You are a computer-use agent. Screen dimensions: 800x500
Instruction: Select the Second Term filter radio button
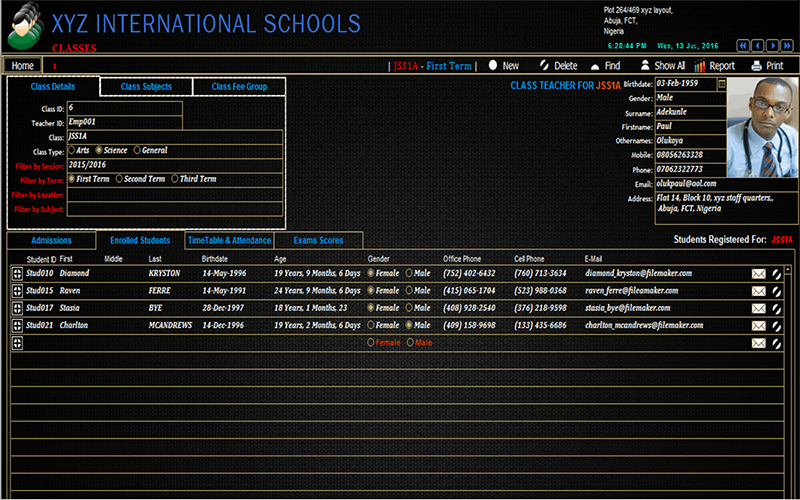(120, 179)
